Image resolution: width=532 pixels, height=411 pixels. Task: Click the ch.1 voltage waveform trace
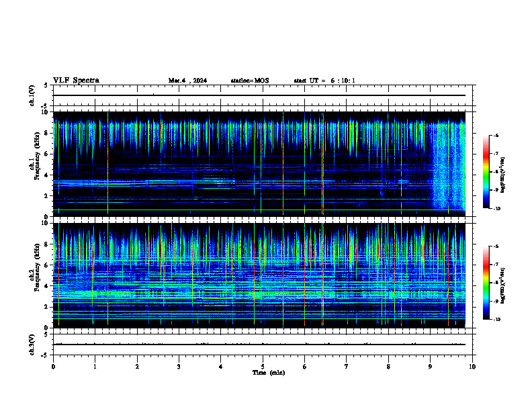(x=259, y=95)
